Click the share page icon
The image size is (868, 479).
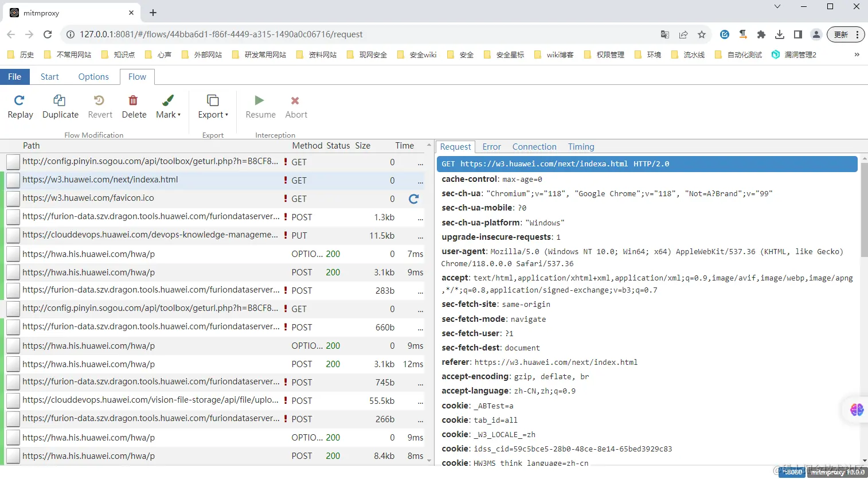pos(683,34)
